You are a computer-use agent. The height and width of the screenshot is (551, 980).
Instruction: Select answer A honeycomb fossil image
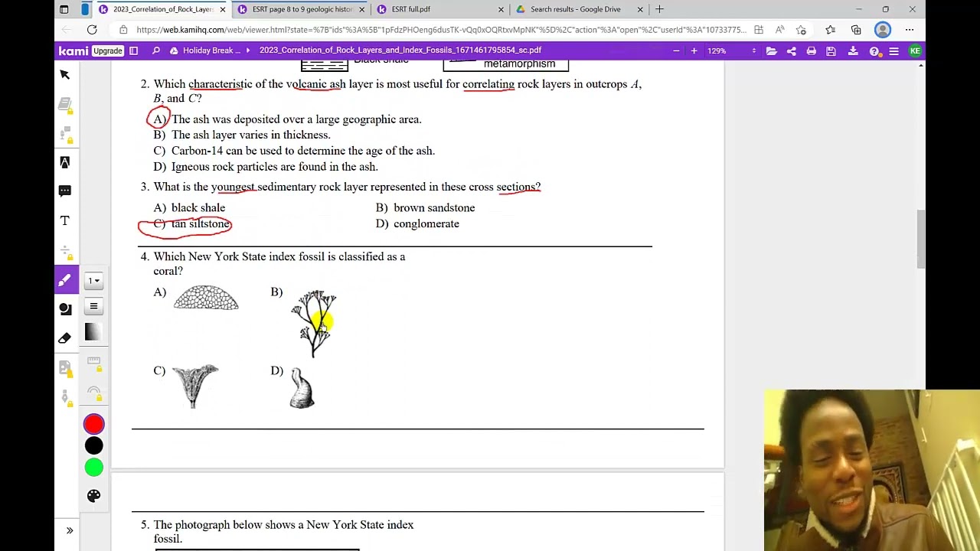[x=206, y=298]
